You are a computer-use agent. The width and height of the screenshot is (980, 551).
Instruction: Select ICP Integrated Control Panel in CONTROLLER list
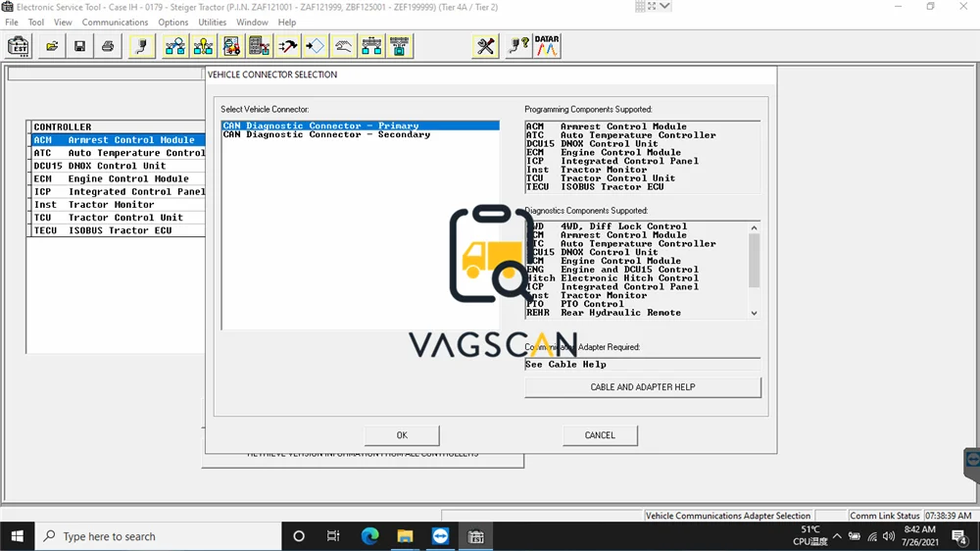[119, 191]
